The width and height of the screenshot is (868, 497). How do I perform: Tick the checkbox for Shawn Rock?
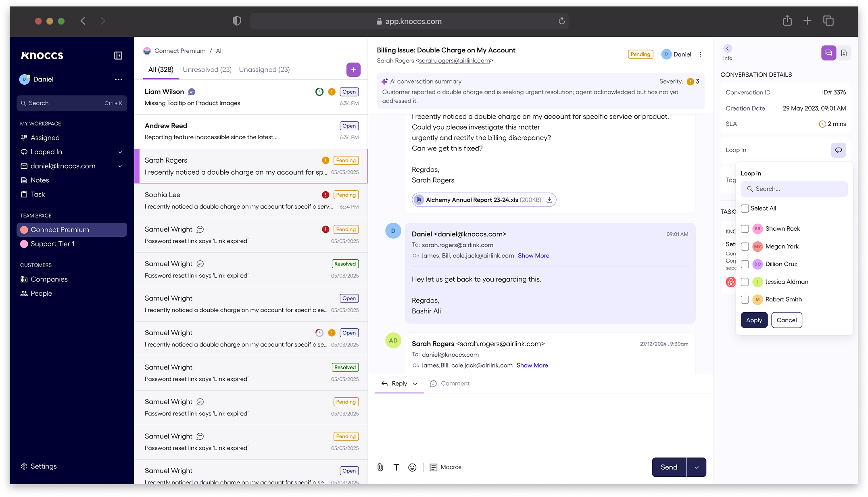click(x=745, y=229)
